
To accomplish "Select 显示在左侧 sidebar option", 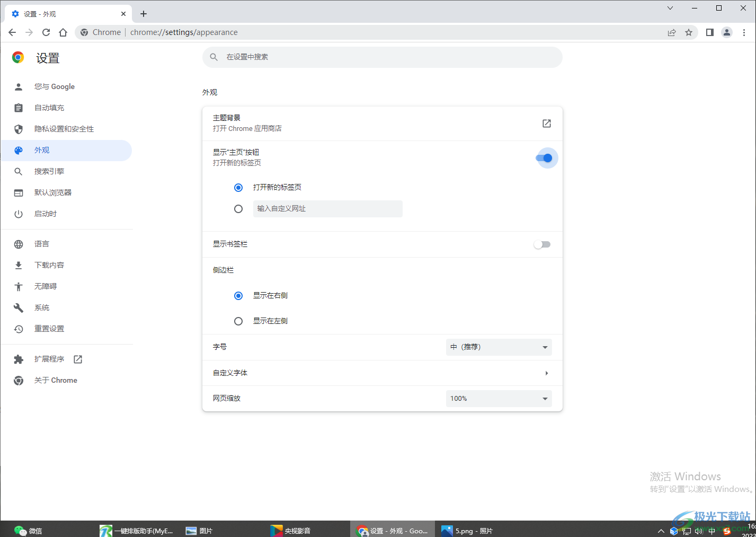I will coord(238,321).
